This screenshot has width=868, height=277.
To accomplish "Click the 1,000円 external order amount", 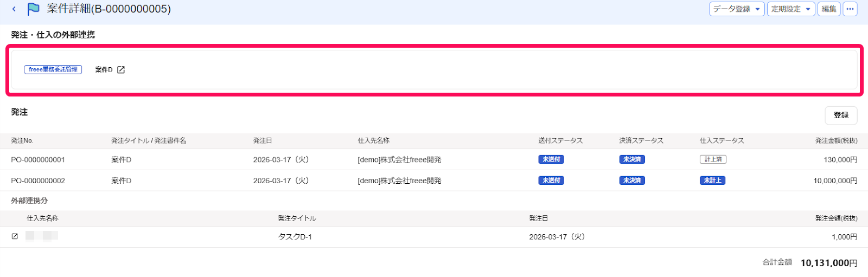I will pyautogui.click(x=845, y=237).
